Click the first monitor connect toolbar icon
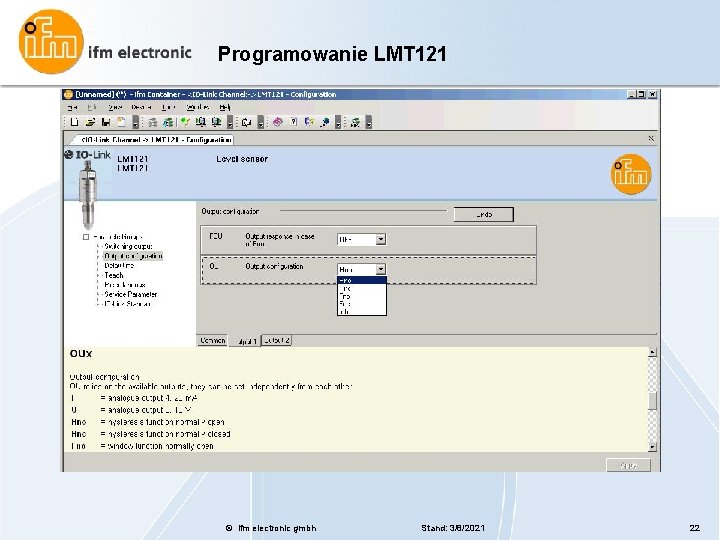Viewport: 720px width, 540px height. click(201, 122)
